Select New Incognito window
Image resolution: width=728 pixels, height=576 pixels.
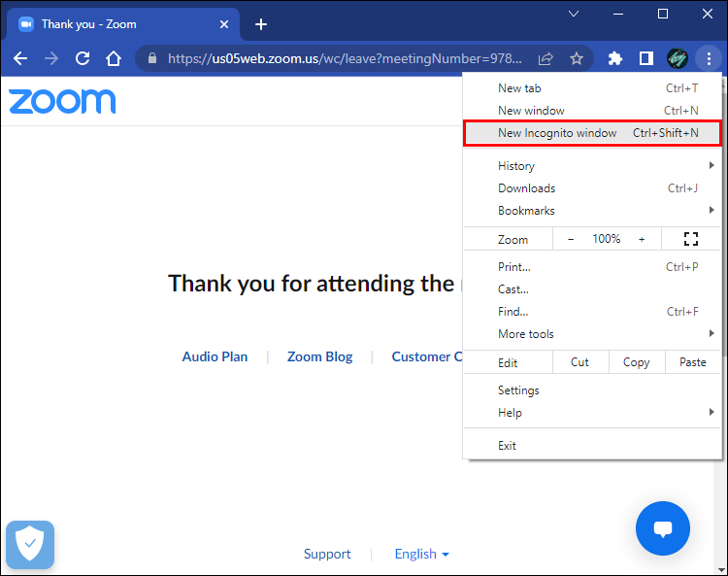point(592,133)
